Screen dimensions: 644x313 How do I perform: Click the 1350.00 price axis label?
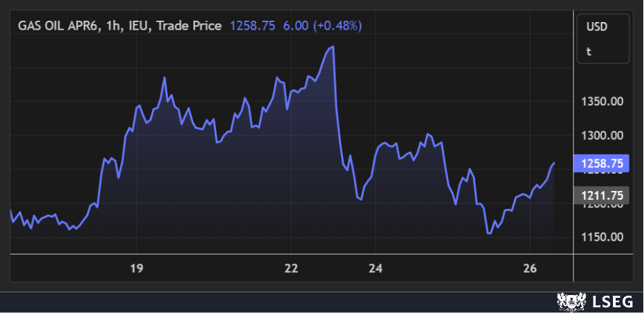coord(603,102)
